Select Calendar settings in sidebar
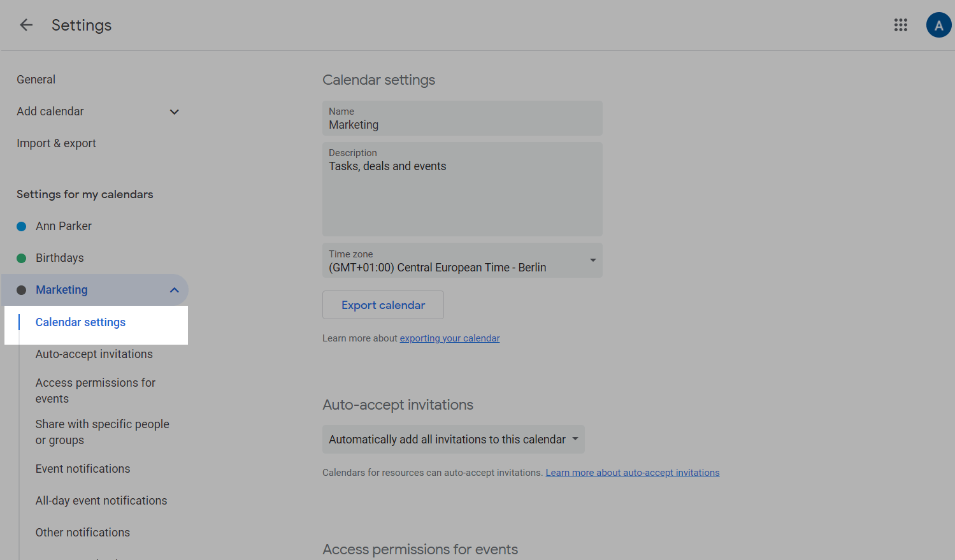This screenshot has height=560, width=955. (80, 322)
